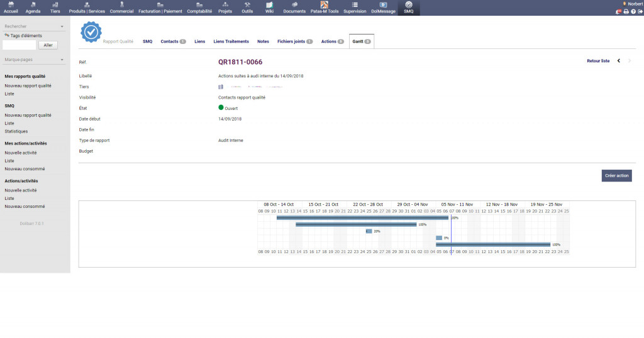Open the help question mark icon
This screenshot has width=644, height=338.
coord(633,11)
